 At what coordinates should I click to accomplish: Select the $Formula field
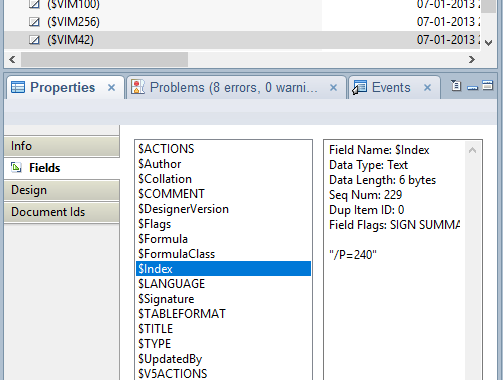pyautogui.click(x=223, y=239)
